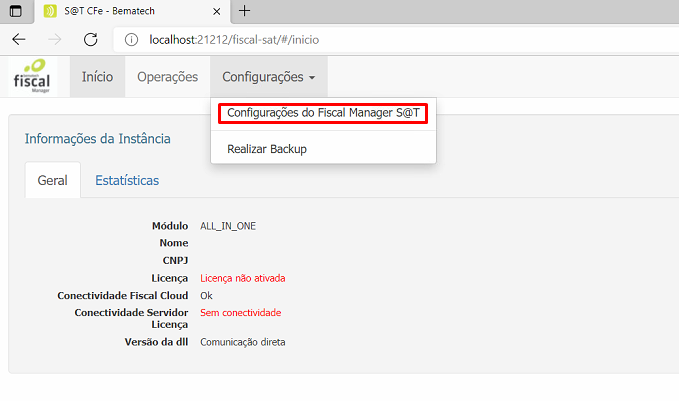Click the 'Comunicação direta' dll version value
The height and width of the screenshot is (401, 679).
(x=242, y=342)
